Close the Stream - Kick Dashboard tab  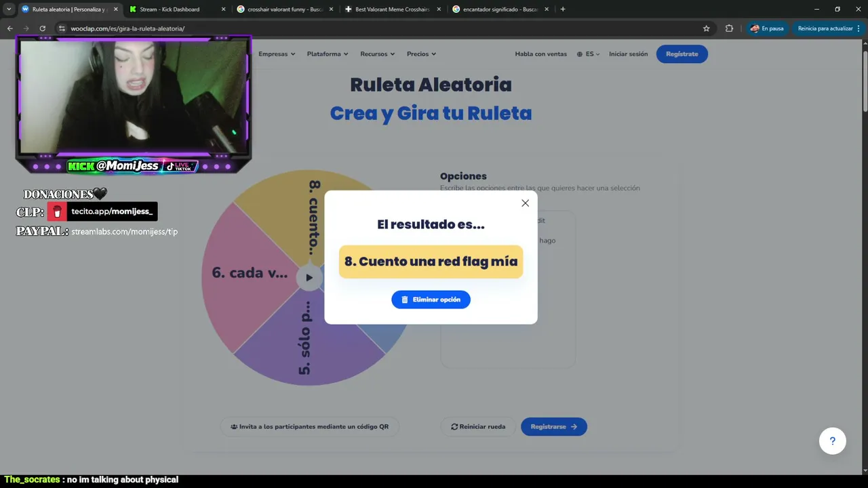tap(223, 9)
